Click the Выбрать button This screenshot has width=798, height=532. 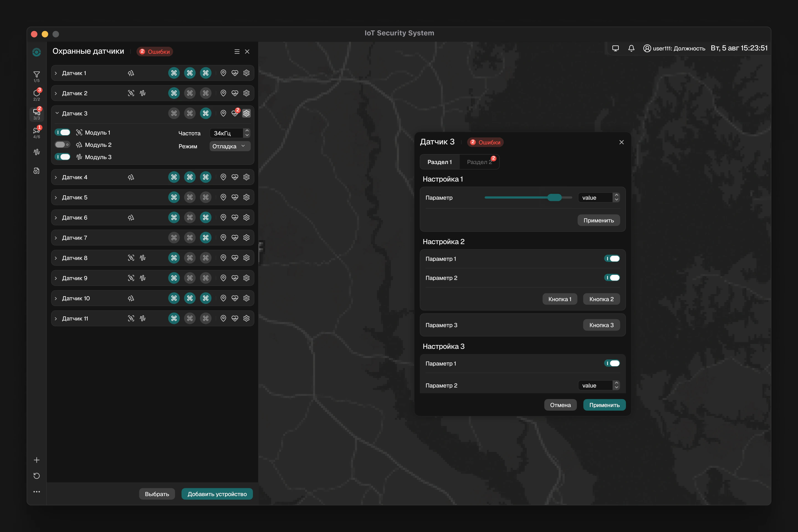click(x=157, y=494)
